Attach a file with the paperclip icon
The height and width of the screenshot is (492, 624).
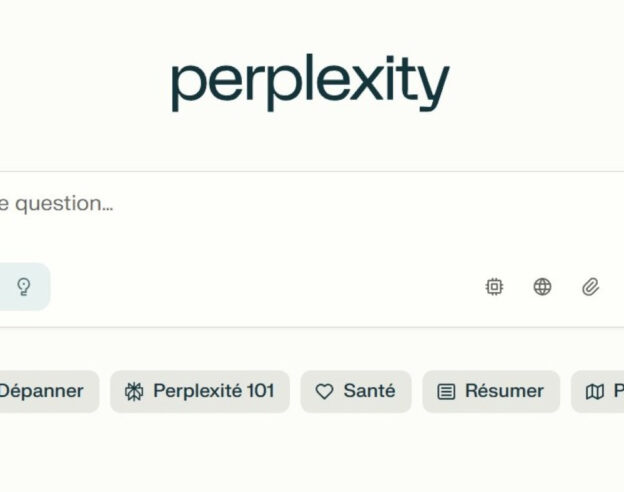[591, 287]
